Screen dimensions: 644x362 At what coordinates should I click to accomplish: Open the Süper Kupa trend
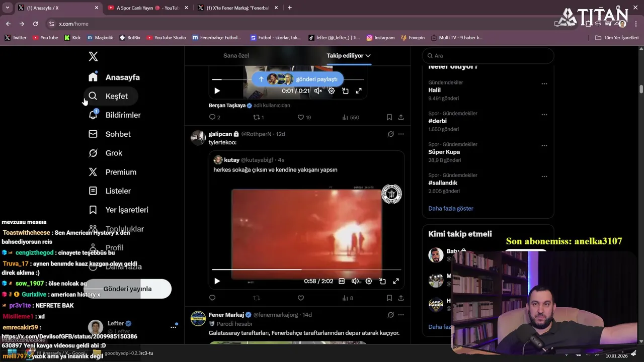(444, 152)
